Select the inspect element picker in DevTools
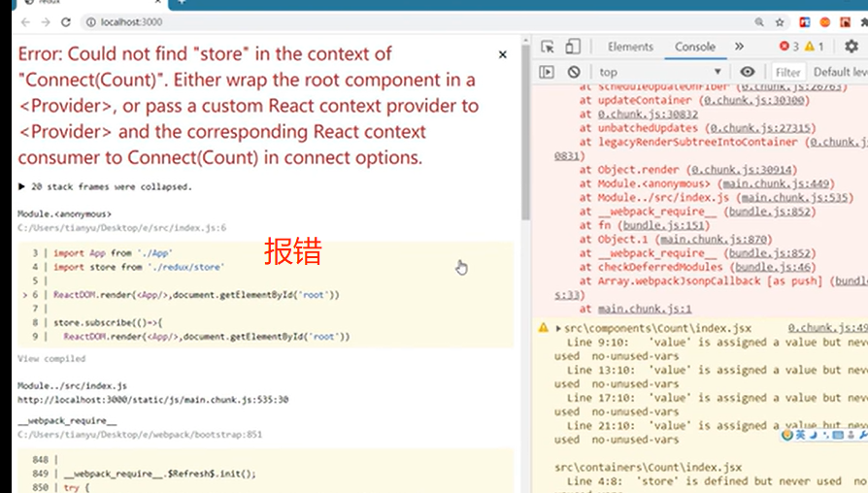 [x=548, y=47]
